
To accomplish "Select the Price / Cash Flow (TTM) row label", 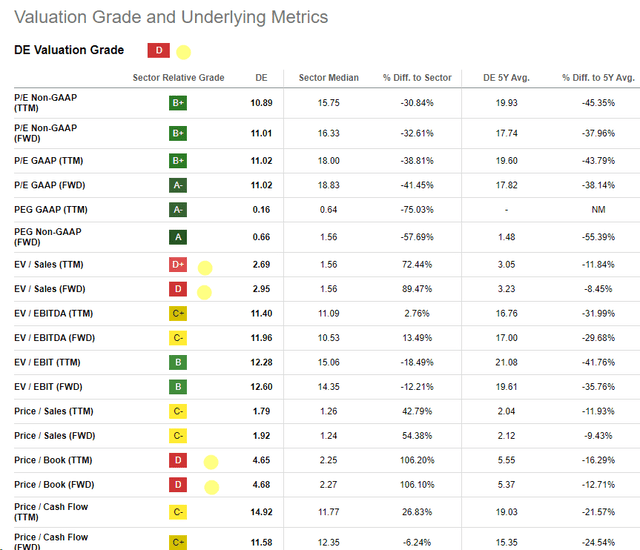I will [x=51, y=512].
